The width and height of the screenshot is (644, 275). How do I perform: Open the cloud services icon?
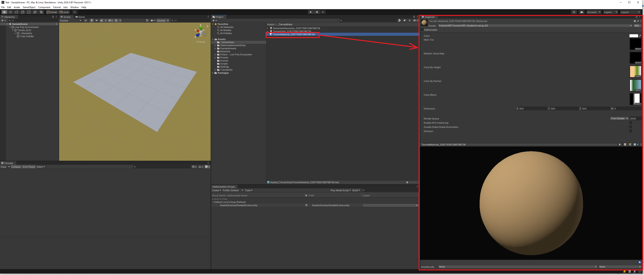coord(581,12)
